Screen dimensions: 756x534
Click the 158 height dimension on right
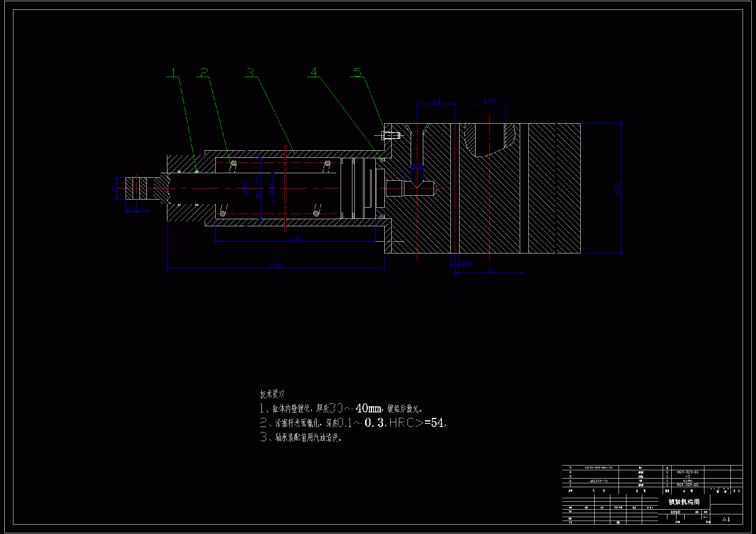pos(618,187)
